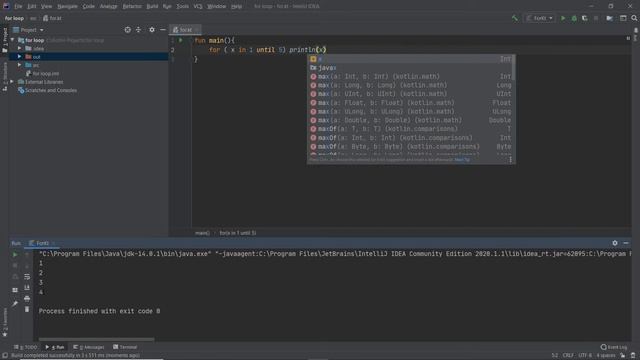Open the Build menu

coord(152,7)
